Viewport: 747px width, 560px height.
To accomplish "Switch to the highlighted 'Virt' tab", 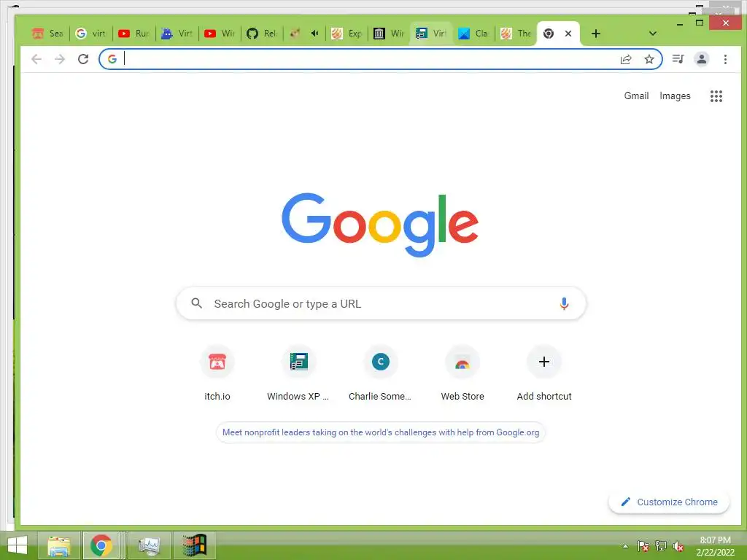I will (x=431, y=34).
